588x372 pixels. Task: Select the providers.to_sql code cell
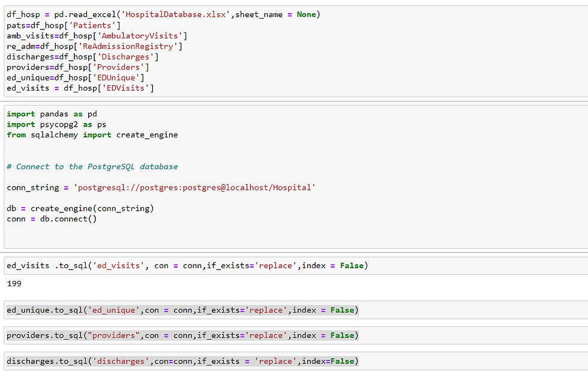pyautogui.click(x=182, y=335)
